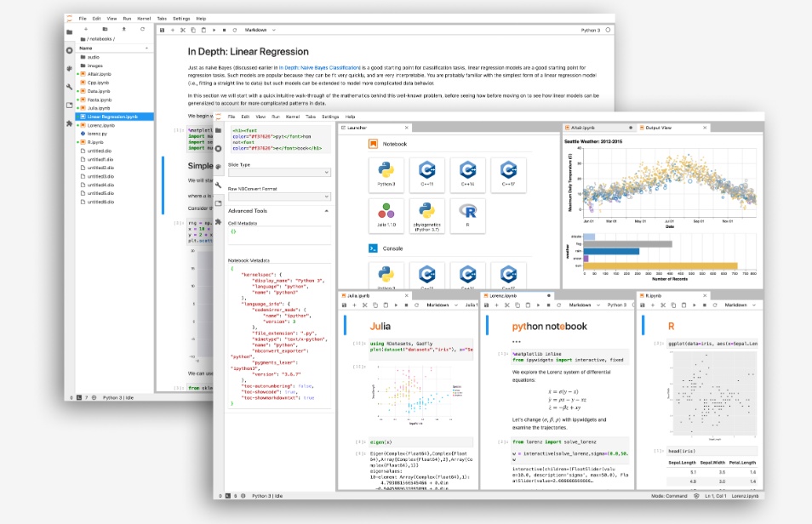Click new folder icon in back window file browser

[105, 29]
